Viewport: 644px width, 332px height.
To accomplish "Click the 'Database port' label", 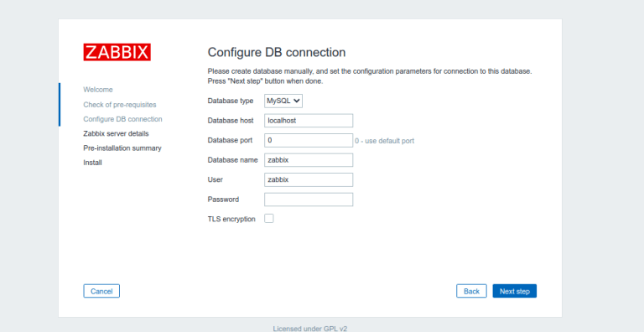I will (x=230, y=141).
